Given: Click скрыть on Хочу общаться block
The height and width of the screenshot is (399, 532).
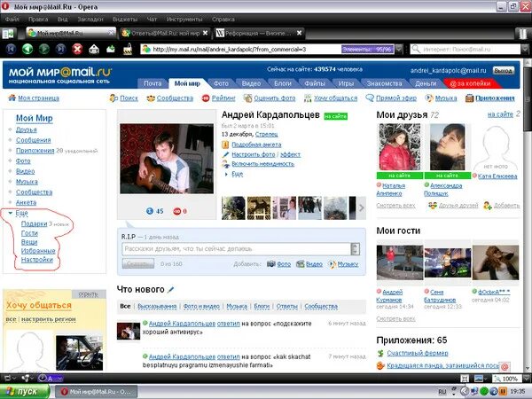Looking at the screenshot, I should pyautogui.click(x=88, y=294).
